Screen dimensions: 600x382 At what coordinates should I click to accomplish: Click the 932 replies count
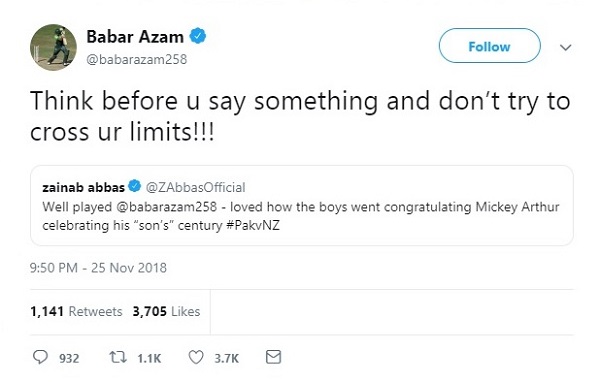pyautogui.click(x=69, y=358)
